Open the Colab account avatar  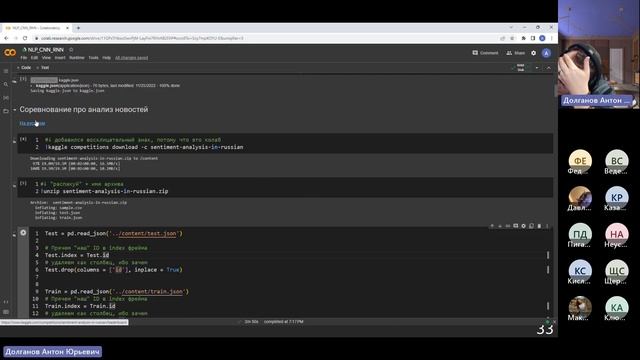[546, 53]
